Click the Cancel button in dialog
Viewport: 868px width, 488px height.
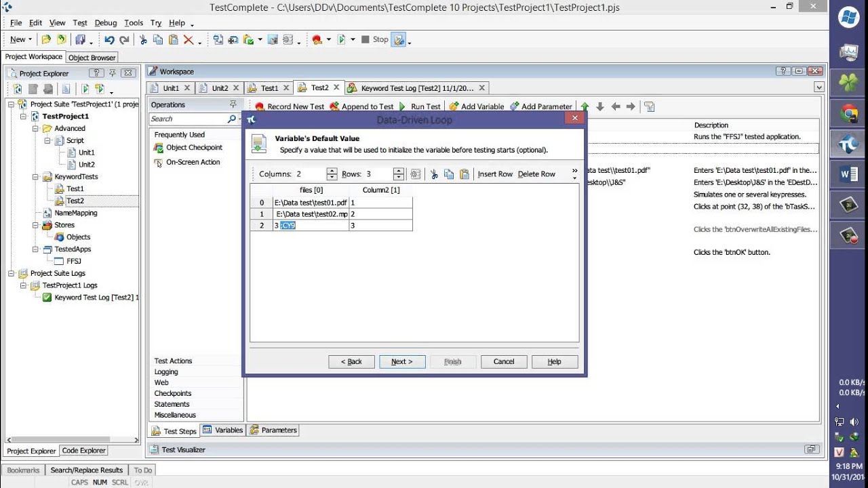[504, 362]
